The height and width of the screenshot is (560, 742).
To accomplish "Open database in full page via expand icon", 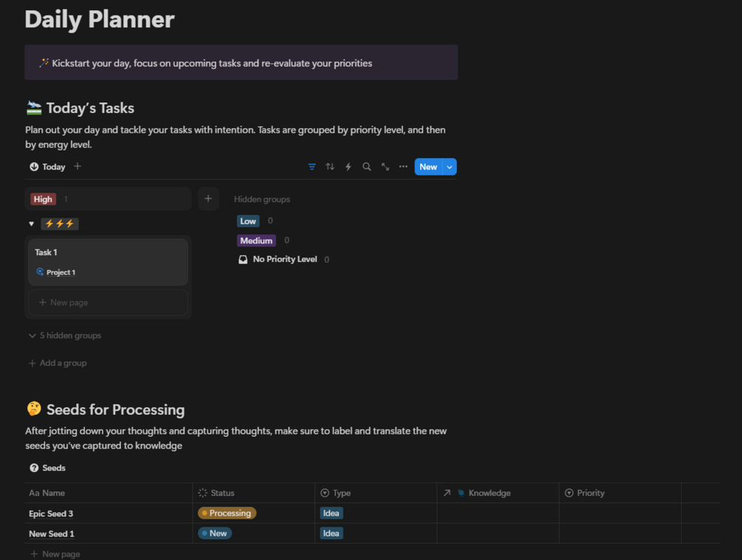I will [385, 167].
